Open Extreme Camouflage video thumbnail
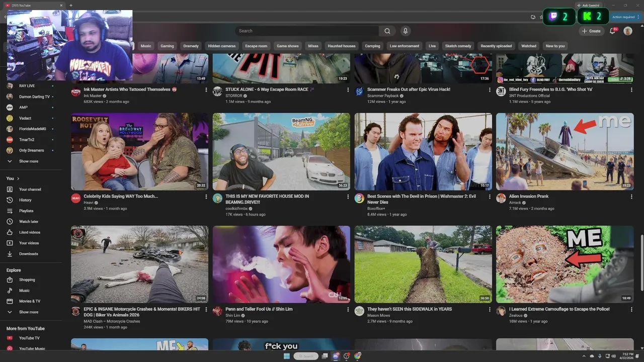Image resolution: width=644 pixels, height=362 pixels. pos(565,264)
